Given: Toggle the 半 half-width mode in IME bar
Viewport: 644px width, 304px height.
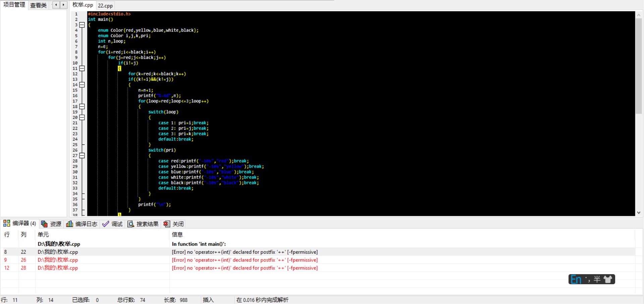Looking at the screenshot, I should [597, 279].
